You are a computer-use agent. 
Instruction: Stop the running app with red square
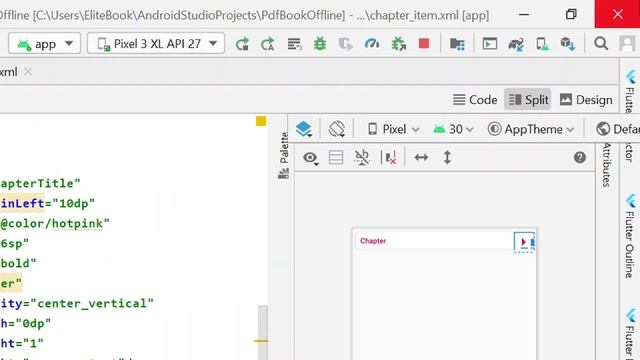pyautogui.click(x=424, y=43)
